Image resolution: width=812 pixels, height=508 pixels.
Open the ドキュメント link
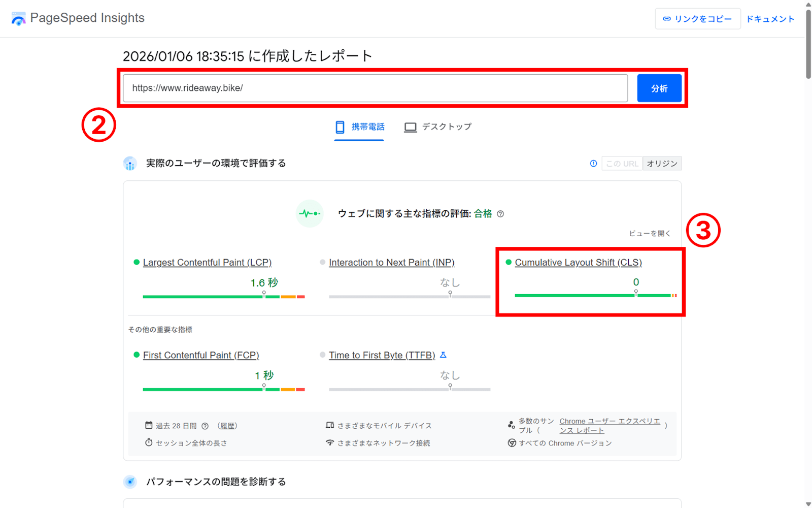pos(770,19)
